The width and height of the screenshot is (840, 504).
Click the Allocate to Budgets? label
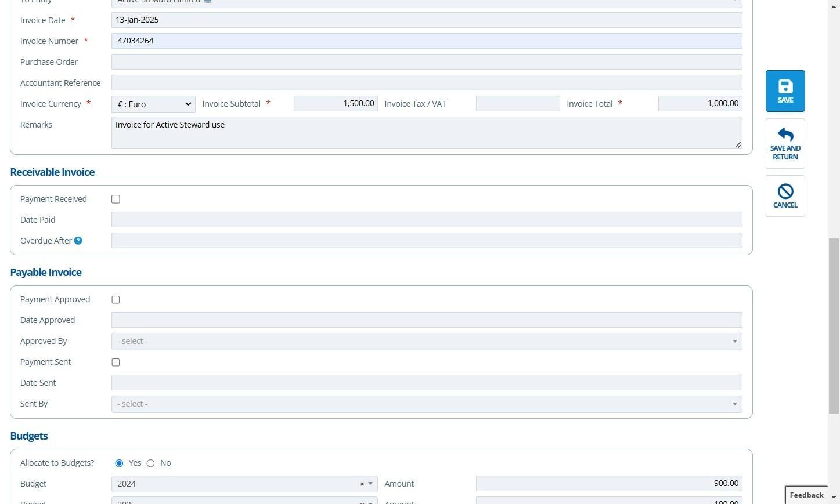pyautogui.click(x=57, y=463)
